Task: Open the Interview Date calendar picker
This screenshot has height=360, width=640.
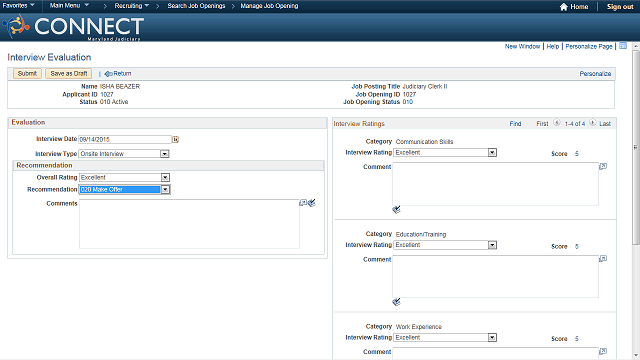Action: (176, 140)
